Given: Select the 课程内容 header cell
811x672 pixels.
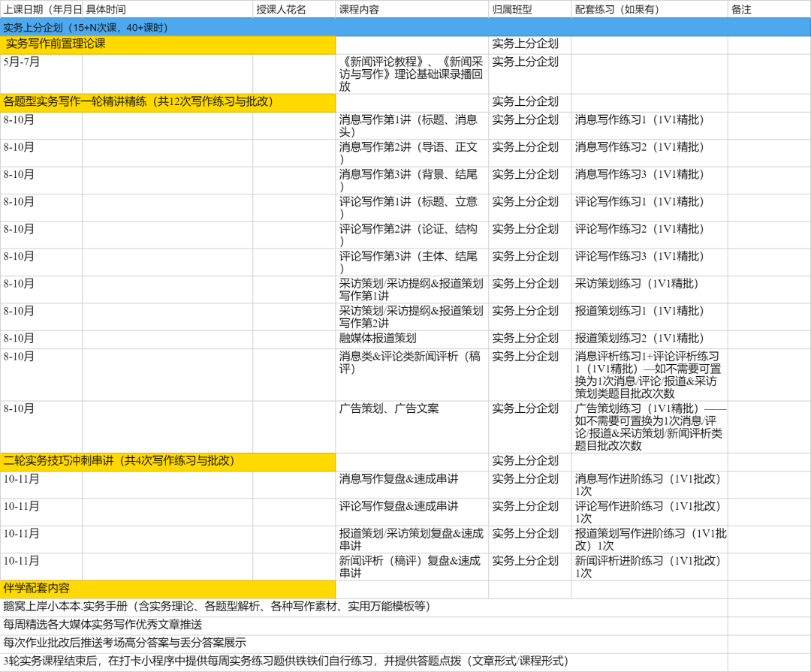Looking at the screenshot, I should click(412, 9).
